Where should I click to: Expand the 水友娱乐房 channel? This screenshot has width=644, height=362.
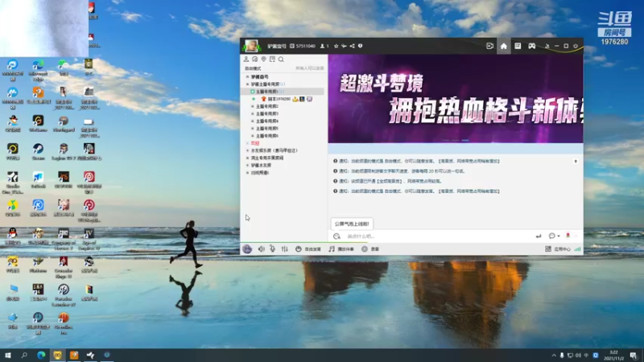(x=247, y=150)
